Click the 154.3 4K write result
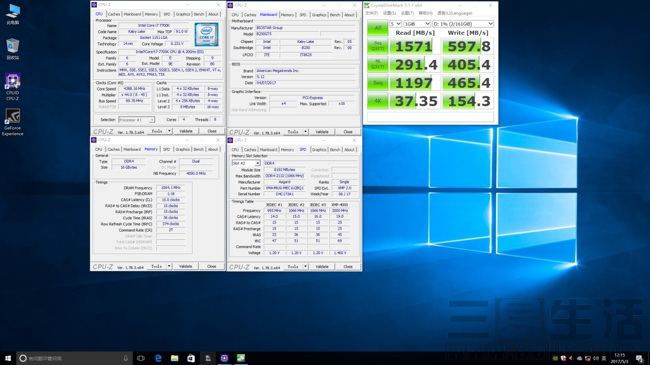Image resolution: width=650 pixels, height=365 pixels. 468,101
